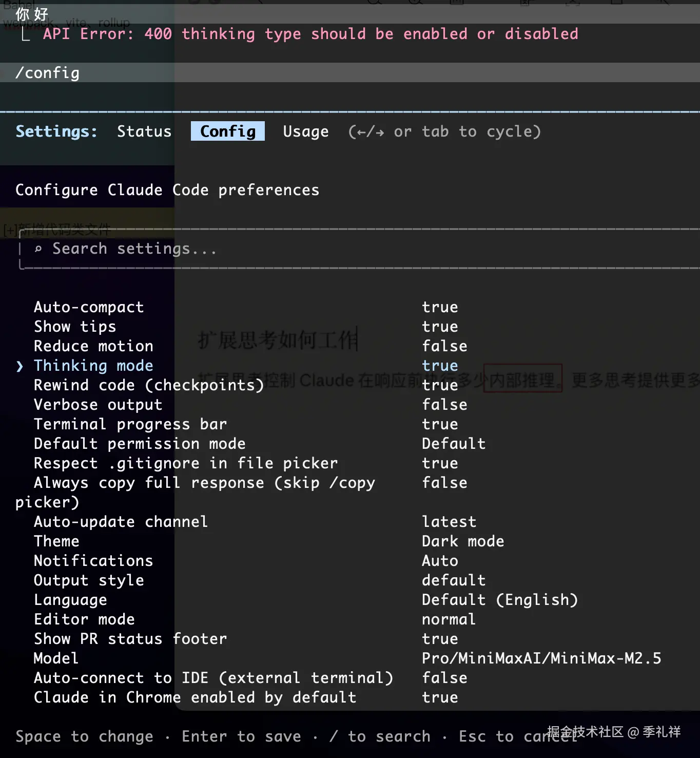Click the arrow pointer beside Thinking mode

(x=20, y=366)
